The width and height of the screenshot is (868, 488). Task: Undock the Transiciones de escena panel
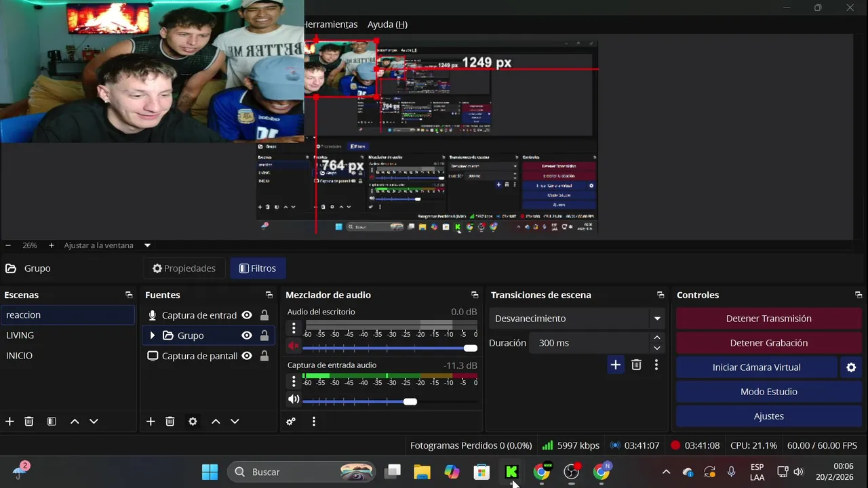pyautogui.click(x=660, y=295)
